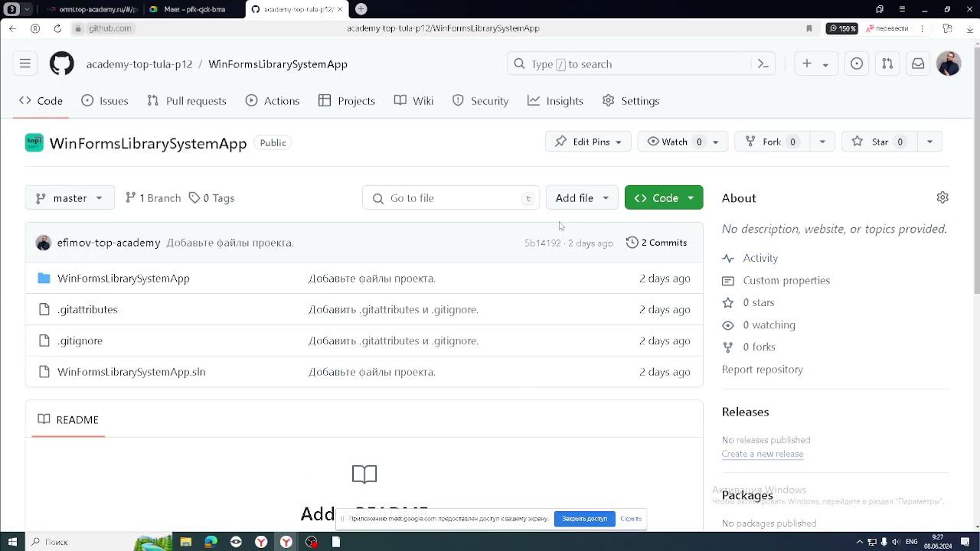Open File Explorer from the taskbar

tap(186, 542)
